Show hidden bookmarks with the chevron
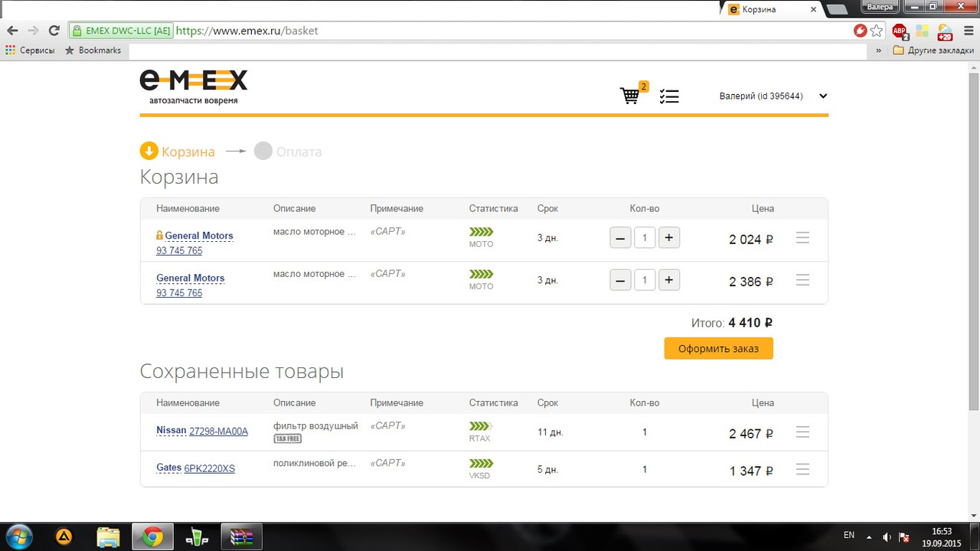980x551 pixels. point(880,50)
